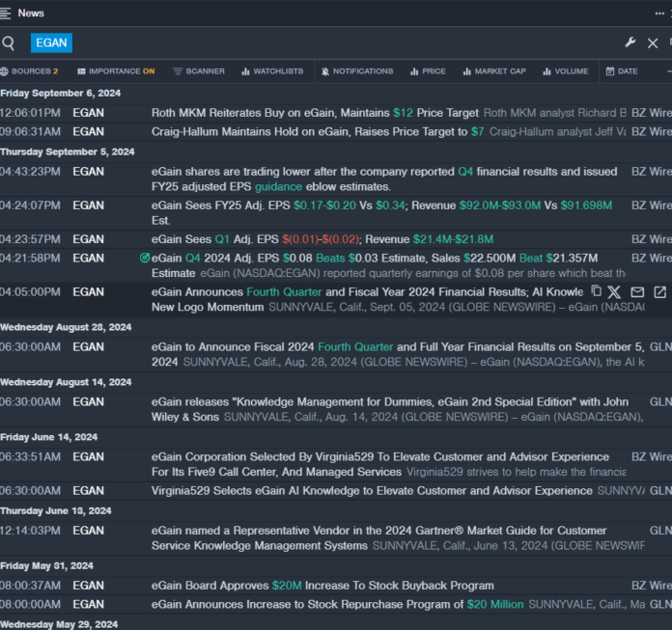Viewport: 672px width, 630px height.
Task: Open the Watchlists filter
Action: [272, 71]
